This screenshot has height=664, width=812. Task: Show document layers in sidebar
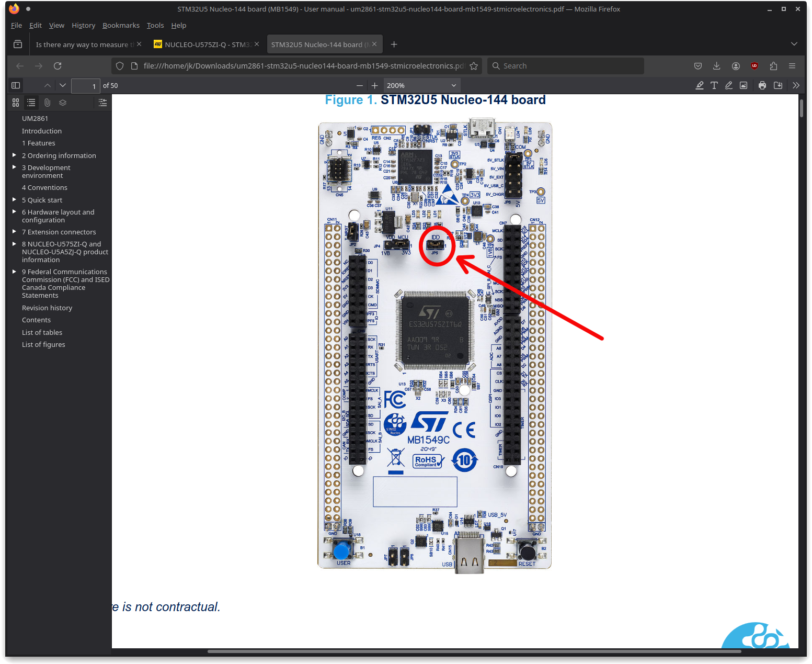pos(63,103)
